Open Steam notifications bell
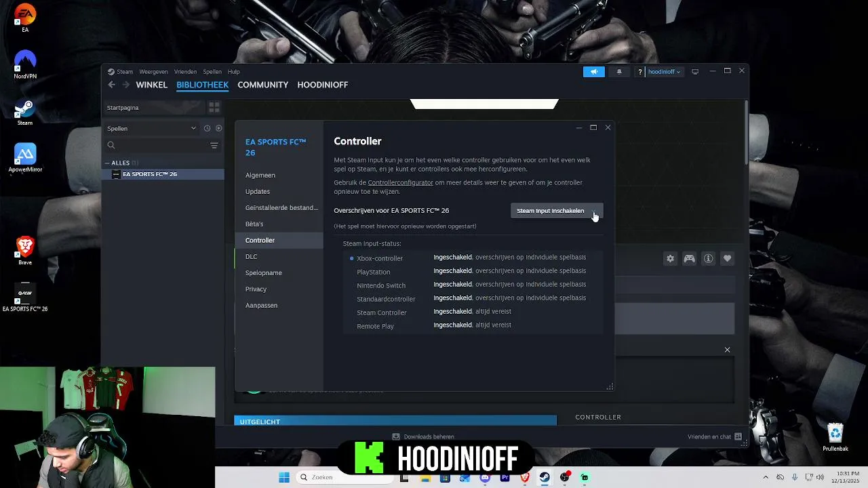Screen dimensions: 868x488 [619, 72]
